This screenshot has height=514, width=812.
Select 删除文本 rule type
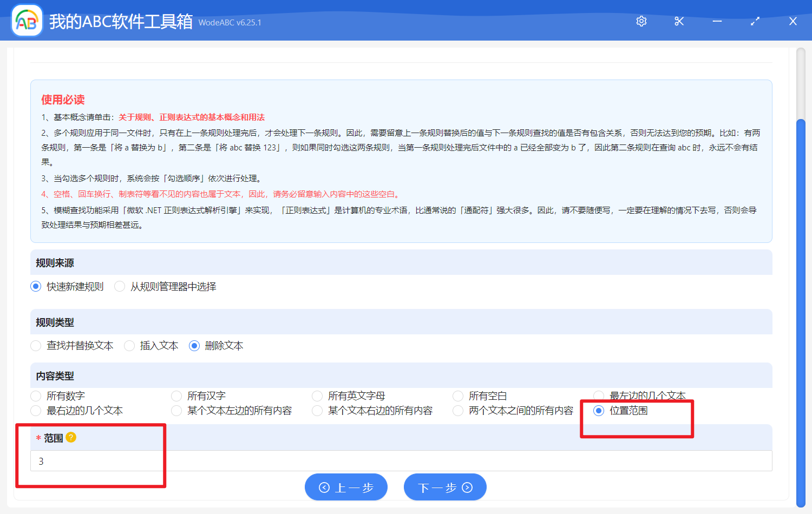click(194, 346)
